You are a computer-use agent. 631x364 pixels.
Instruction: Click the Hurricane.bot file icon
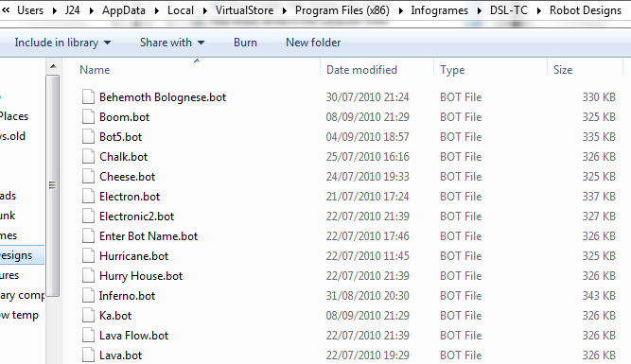(88, 256)
